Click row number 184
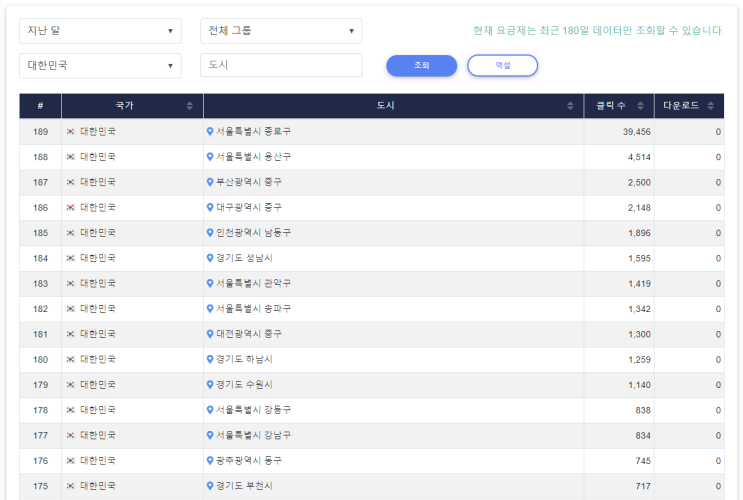This screenshot has width=743, height=500. [x=40, y=259]
